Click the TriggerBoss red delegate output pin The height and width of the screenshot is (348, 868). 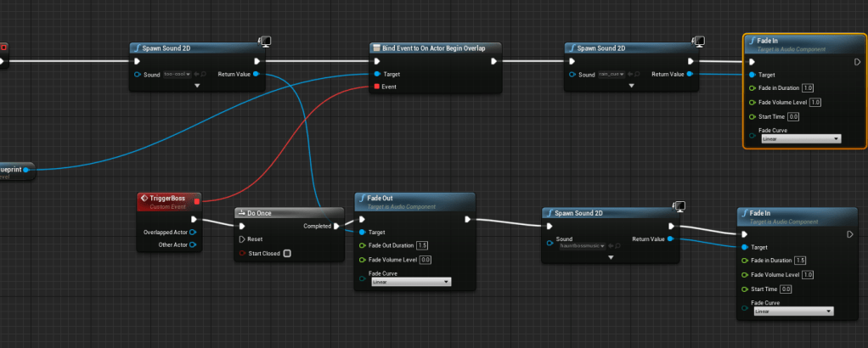point(197,201)
